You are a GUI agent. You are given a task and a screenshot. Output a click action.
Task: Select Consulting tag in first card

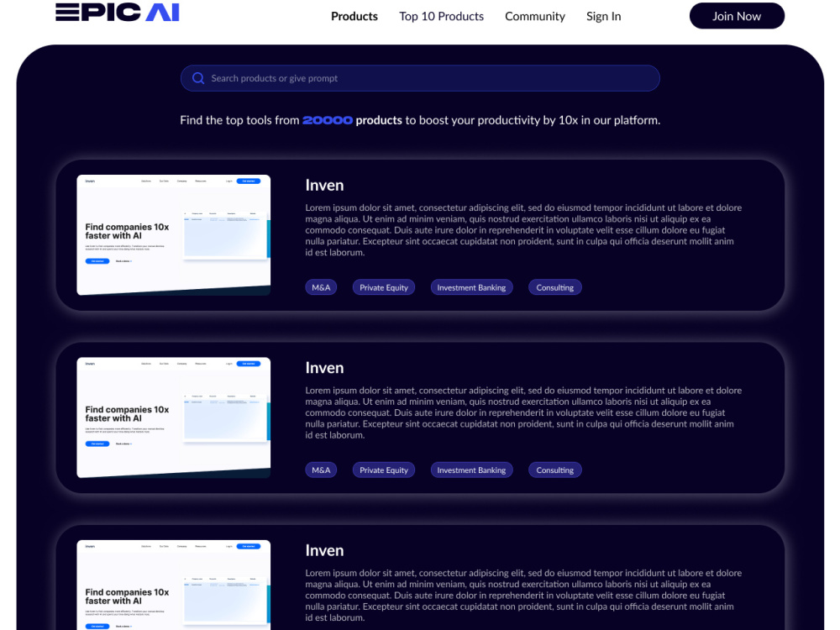(555, 287)
